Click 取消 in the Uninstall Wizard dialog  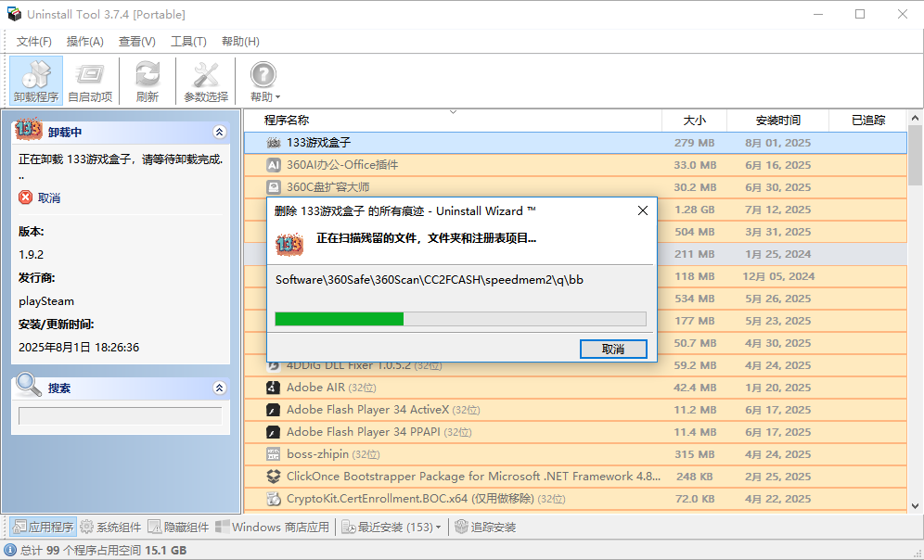(613, 349)
